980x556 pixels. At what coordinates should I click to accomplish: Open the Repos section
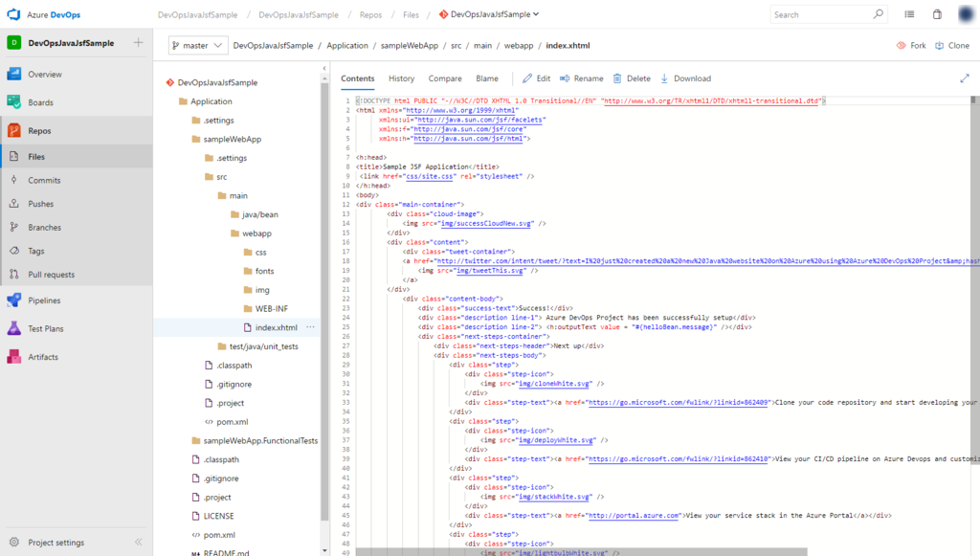point(39,130)
